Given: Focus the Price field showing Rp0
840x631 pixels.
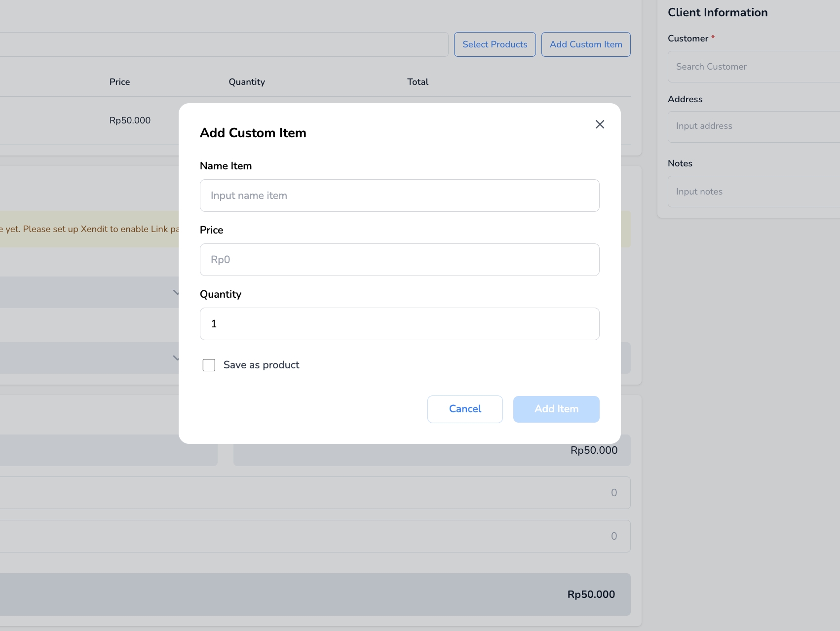Looking at the screenshot, I should click(x=399, y=260).
